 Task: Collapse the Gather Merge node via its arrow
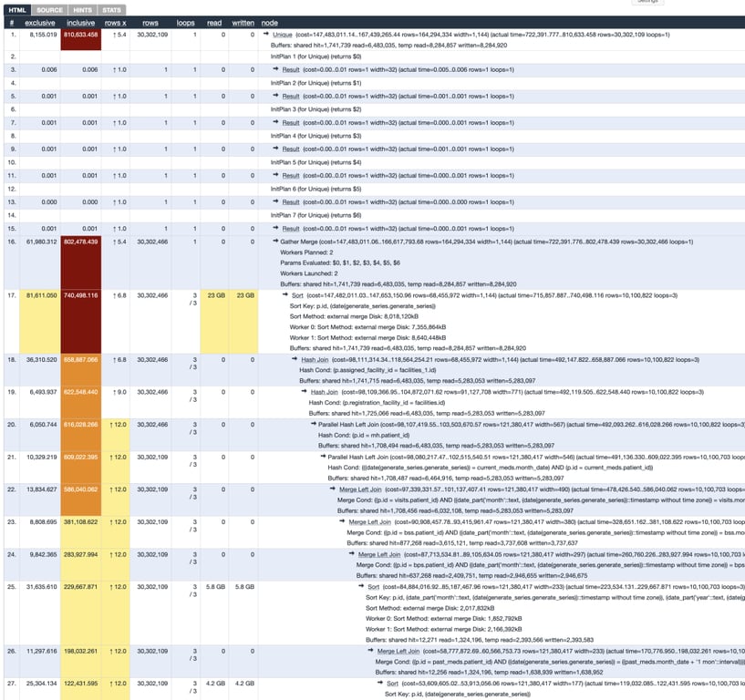(275, 242)
